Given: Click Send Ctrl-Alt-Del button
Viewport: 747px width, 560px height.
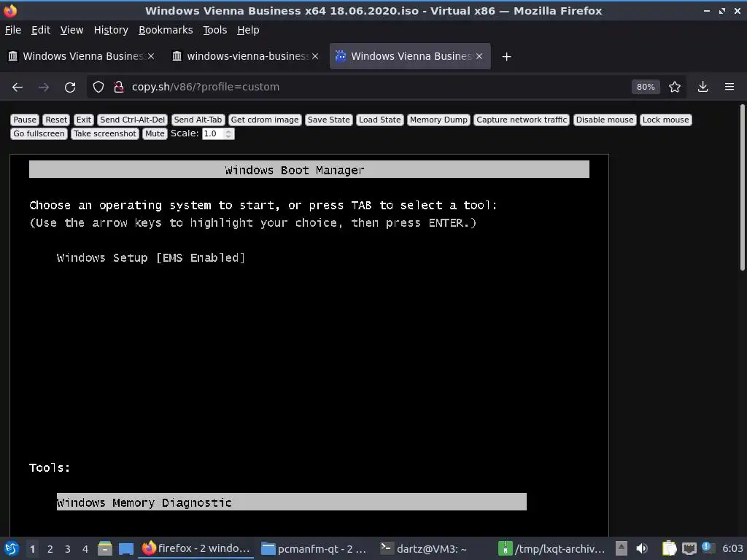Looking at the screenshot, I should click(x=133, y=120).
